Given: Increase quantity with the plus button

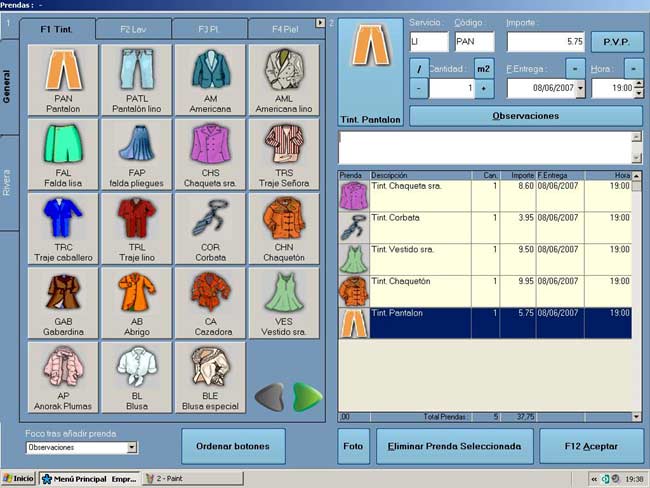Looking at the screenshot, I should coord(484,89).
